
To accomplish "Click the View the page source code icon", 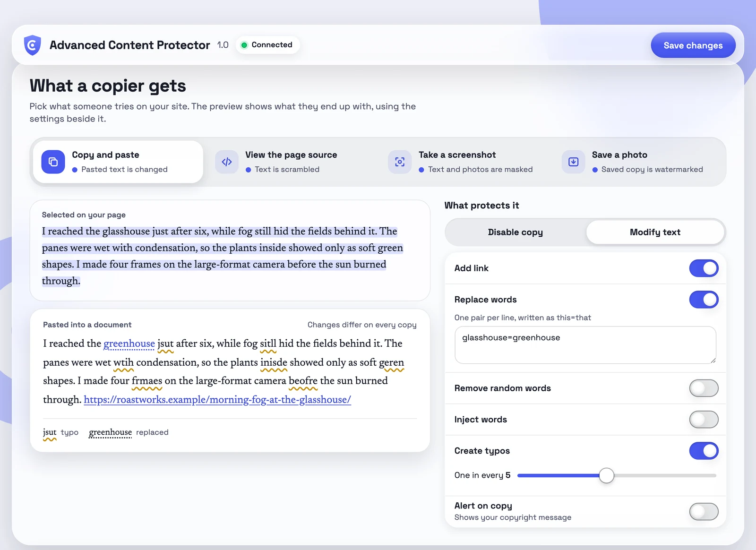I will 227,162.
